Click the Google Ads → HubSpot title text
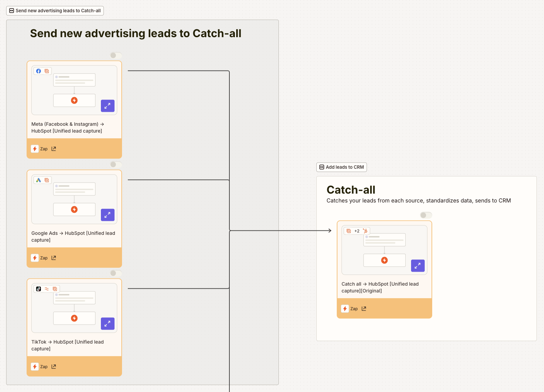Image resolution: width=544 pixels, height=392 pixels. 73,237
